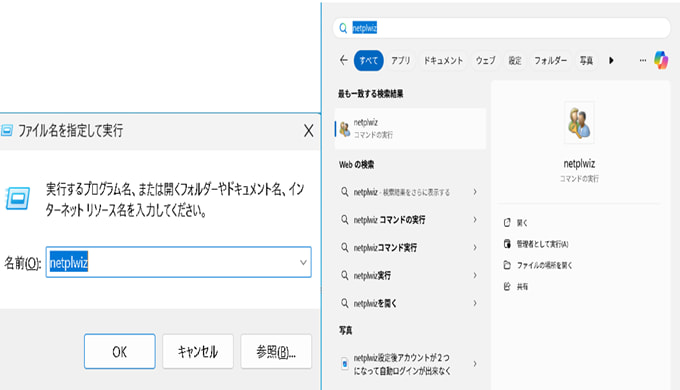Expand chevron for netplwizコマンド実行

pyautogui.click(x=475, y=247)
